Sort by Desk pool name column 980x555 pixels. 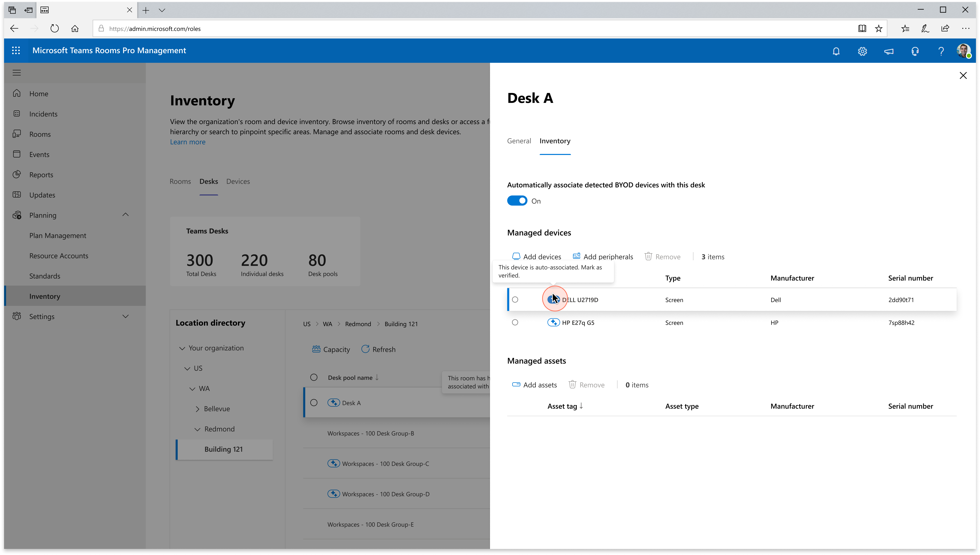click(x=353, y=377)
